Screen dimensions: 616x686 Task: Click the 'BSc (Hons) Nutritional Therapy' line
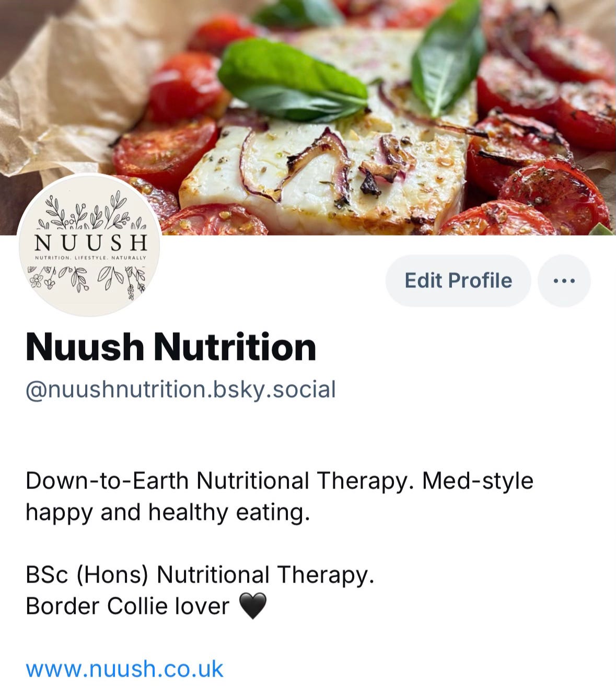(200, 575)
